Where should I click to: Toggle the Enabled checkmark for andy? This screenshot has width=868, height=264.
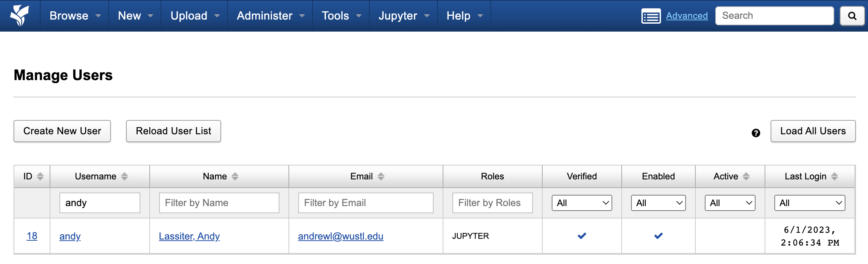[x=658, y=236]
